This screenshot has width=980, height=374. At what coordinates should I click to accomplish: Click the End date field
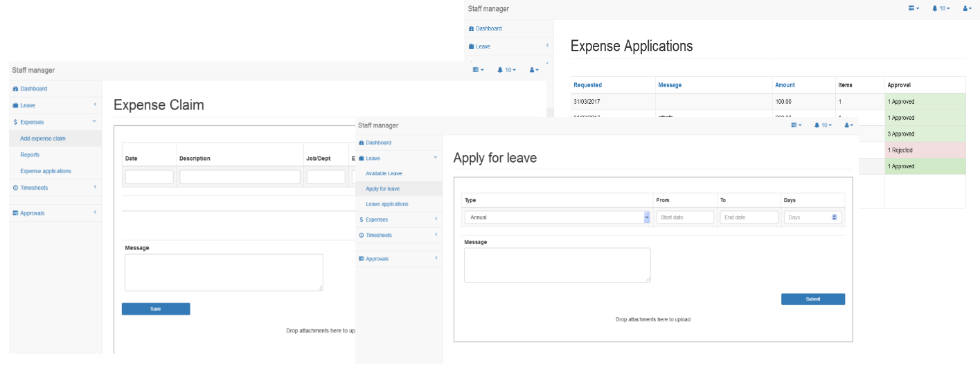point(749,217)
